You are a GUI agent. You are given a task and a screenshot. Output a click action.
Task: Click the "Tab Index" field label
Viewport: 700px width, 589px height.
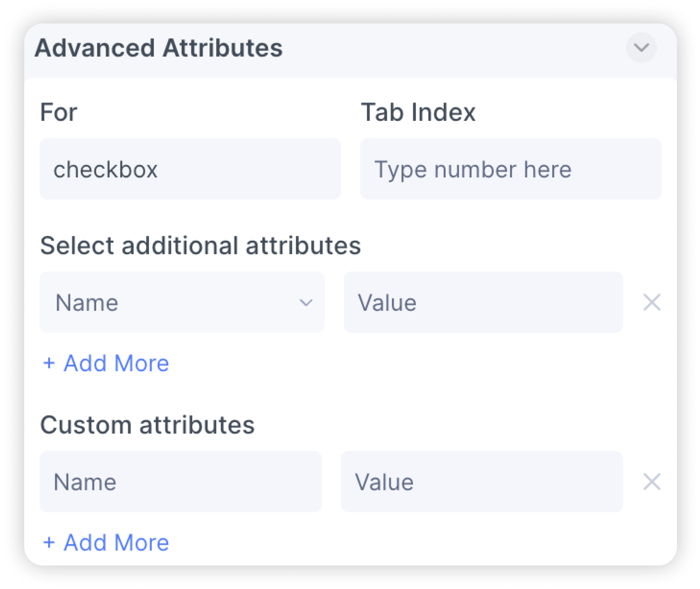(x=418, y=112)
